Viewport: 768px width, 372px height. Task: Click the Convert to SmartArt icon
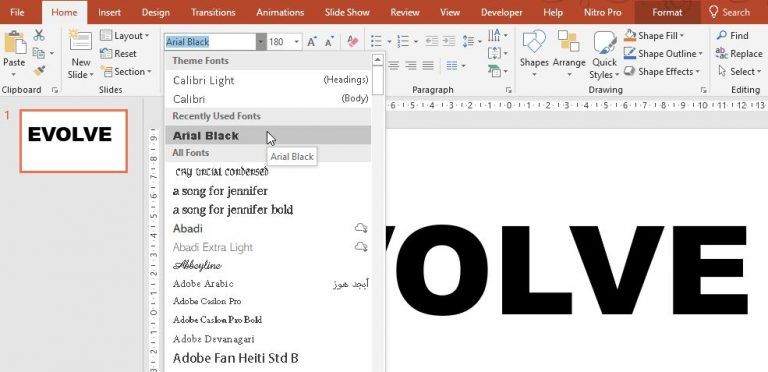pos(494,71)
